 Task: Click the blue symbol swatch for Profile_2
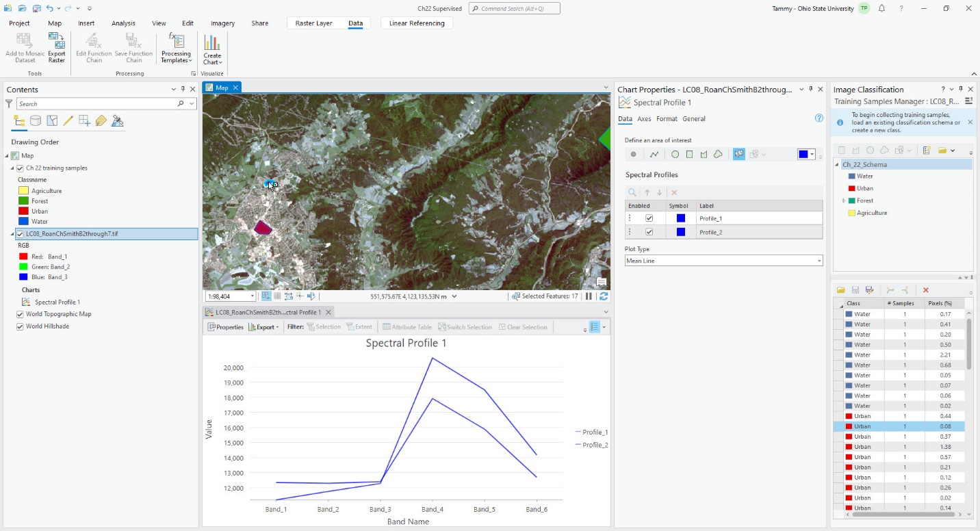[680, 232]
